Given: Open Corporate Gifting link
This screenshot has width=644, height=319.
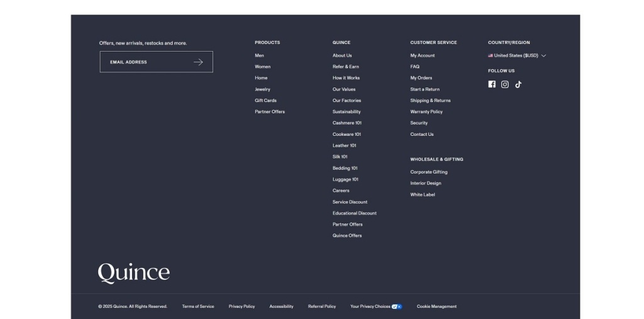Looking at the screenshot, I should (429, 172).
